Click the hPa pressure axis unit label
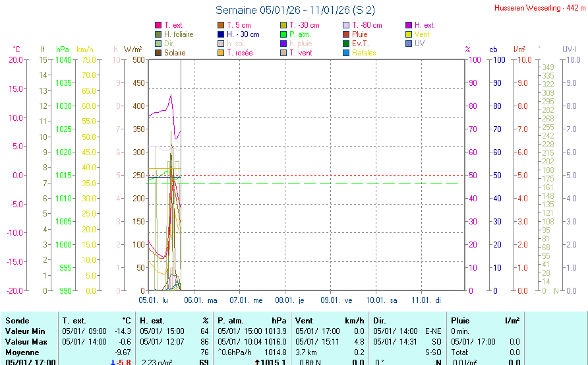This screenshot has height=365, width=588. 63,50
